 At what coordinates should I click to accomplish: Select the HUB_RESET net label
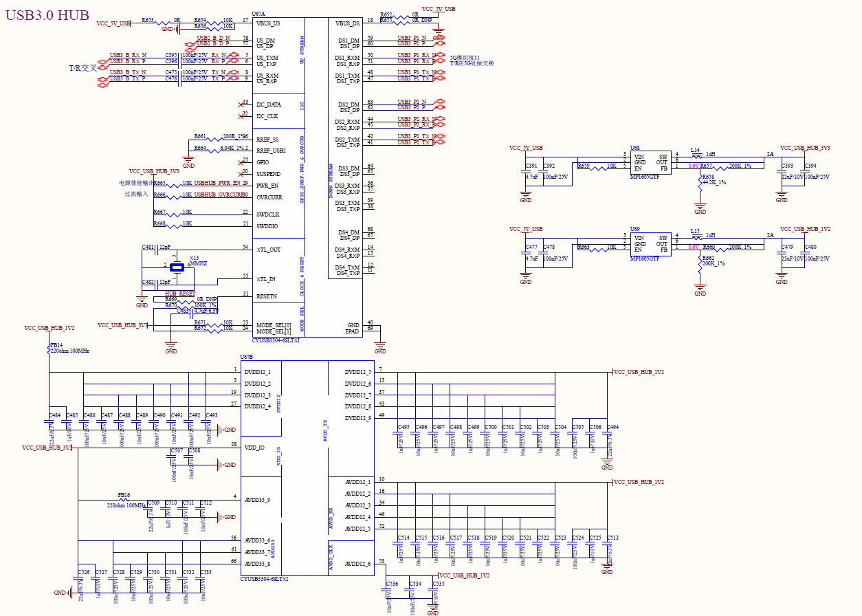pos(180,294)
